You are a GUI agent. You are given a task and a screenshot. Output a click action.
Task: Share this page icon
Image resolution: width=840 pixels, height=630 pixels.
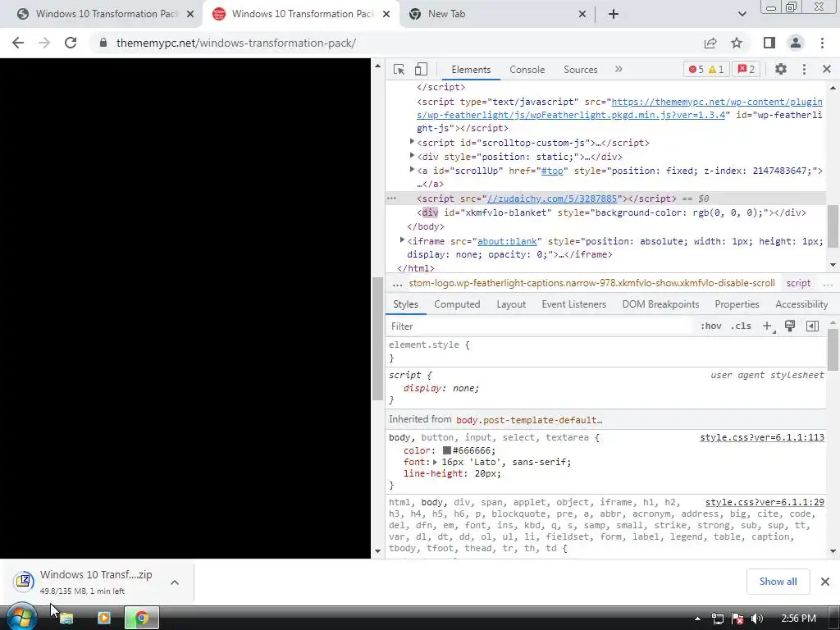pos(710,43)
